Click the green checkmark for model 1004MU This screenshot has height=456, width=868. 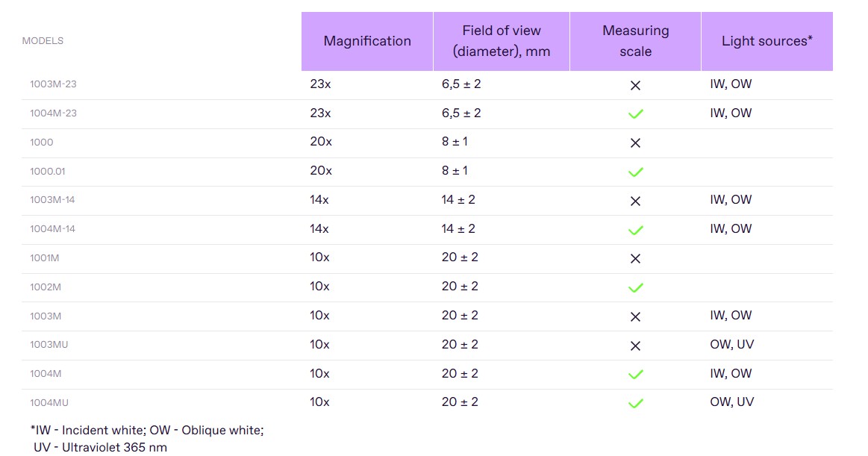[635, 403]
